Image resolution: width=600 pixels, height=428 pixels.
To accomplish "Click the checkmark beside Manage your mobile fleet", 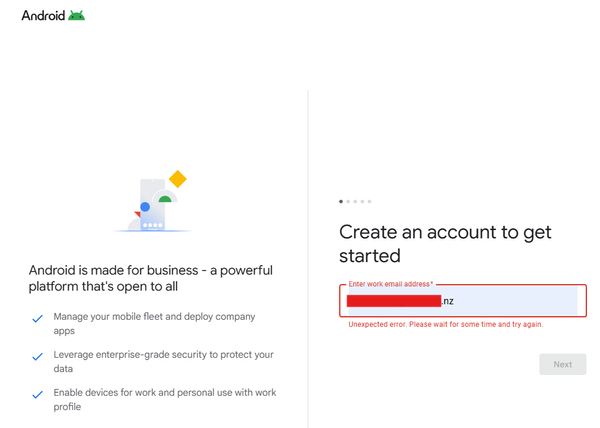I will 38,318.
